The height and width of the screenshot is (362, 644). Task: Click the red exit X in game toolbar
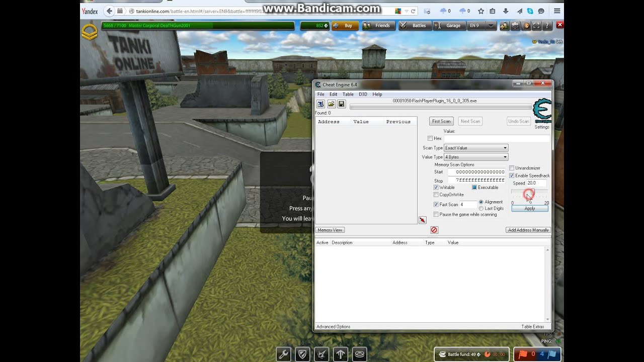tap(559, 25)
